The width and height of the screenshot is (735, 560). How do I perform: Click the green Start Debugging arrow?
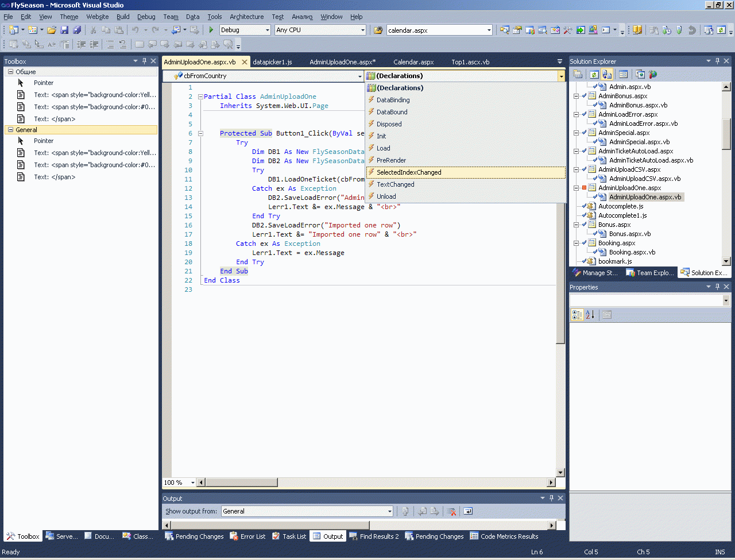[211, 30]
